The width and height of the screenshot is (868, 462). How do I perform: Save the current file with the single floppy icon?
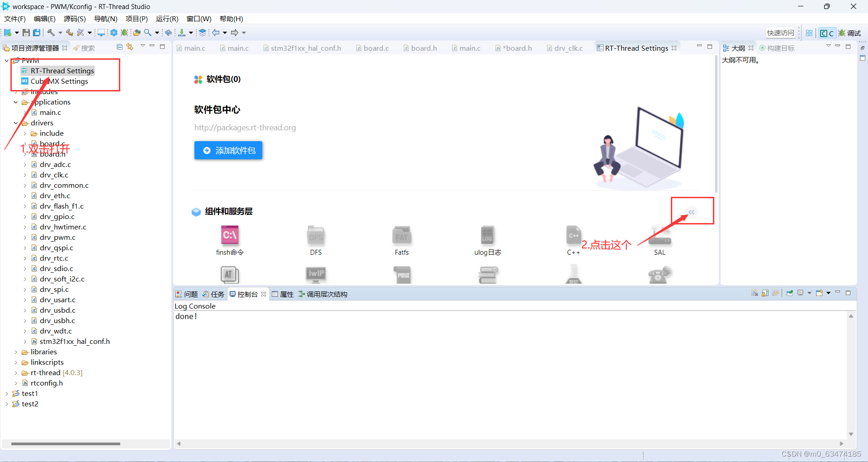point(26,33)
